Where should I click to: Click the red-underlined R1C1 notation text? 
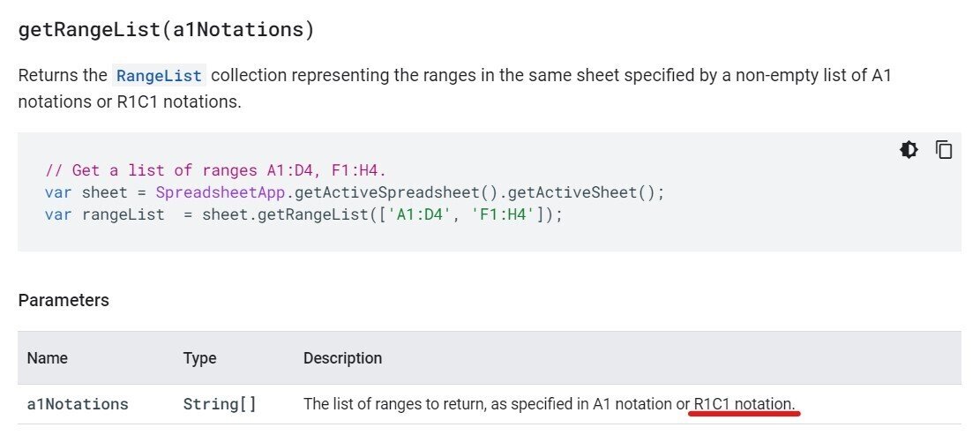pyautogui.click(x=745, y=404)
